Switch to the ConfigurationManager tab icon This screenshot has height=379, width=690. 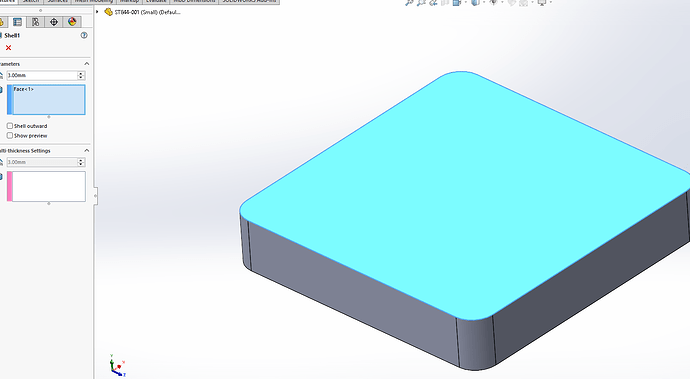(35, 22)
